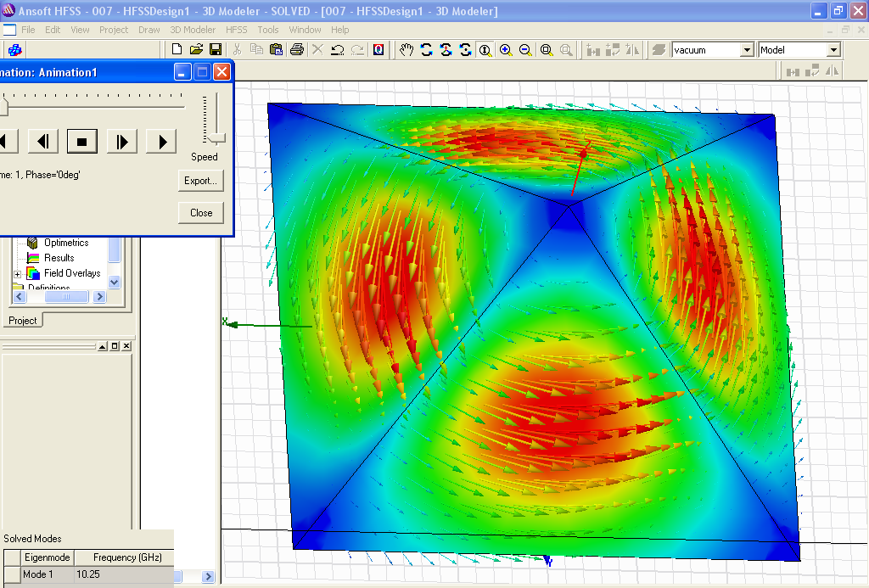This screenshot has height=588, width=869.
Task: Click the Undo arrow icon
Action: (x=337, y=50)
